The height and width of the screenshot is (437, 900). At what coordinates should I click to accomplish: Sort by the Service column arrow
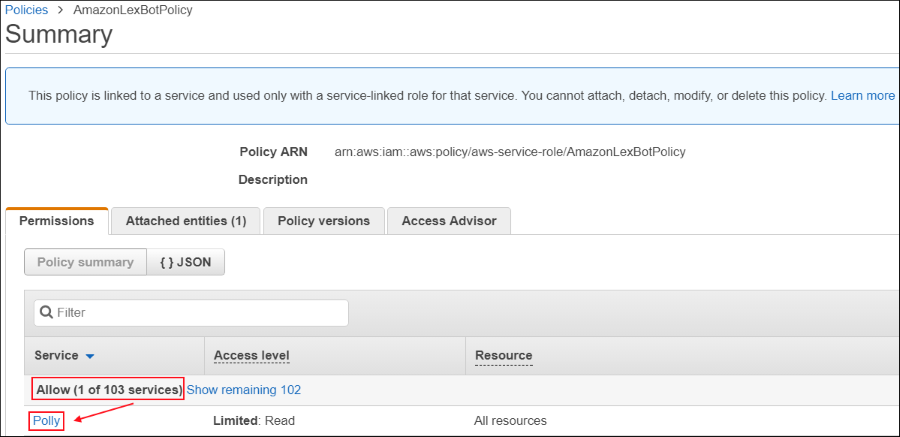(x=89, y=356)
